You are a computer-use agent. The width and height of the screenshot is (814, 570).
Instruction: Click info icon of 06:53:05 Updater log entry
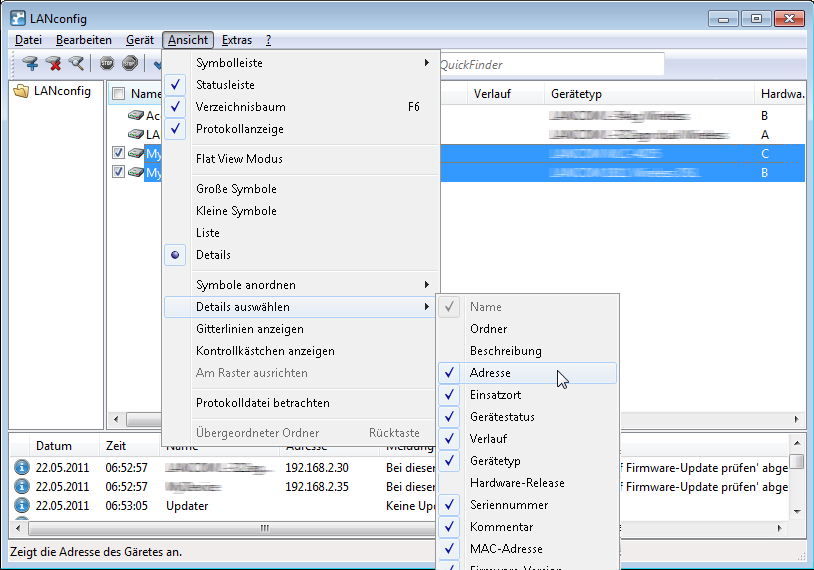(21, 506)
